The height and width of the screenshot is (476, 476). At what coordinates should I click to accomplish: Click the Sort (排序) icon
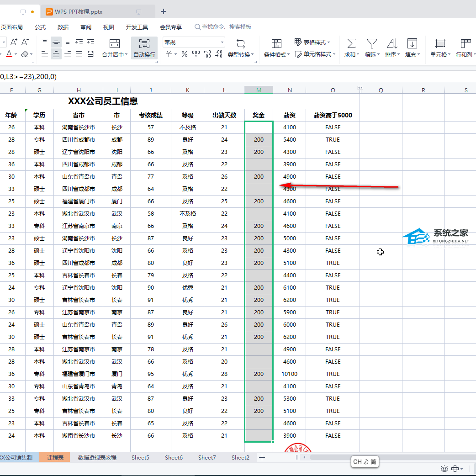click(391, 43)
